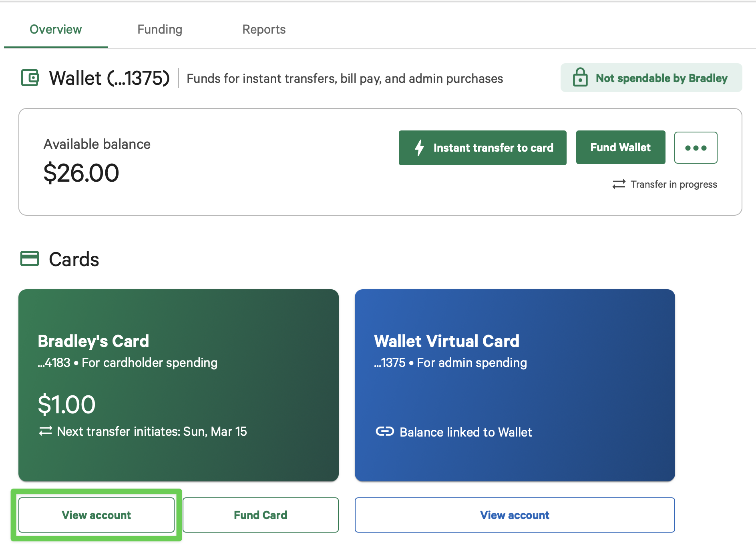Click the Fund Card button

tap(260, 515)
